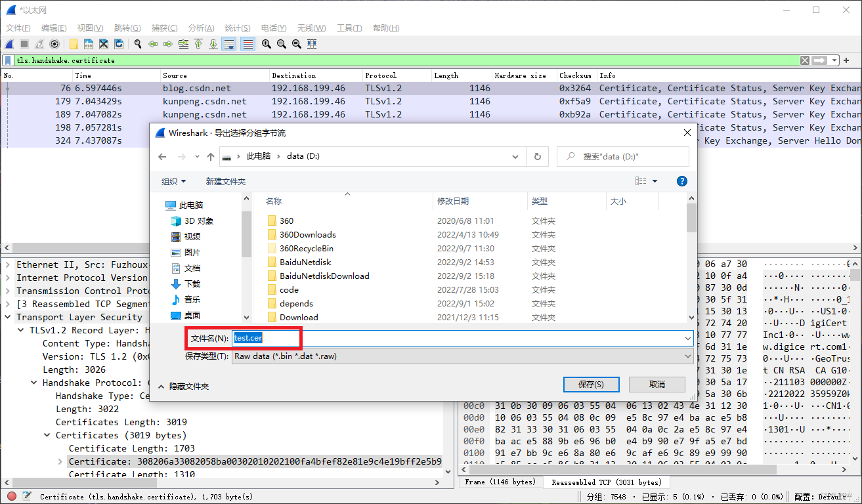The image size is (862, 504).
Task: Switch to Reassembled TCP (3031 bytes) tab
Action: pyautogui.click(x=606, y=482)
